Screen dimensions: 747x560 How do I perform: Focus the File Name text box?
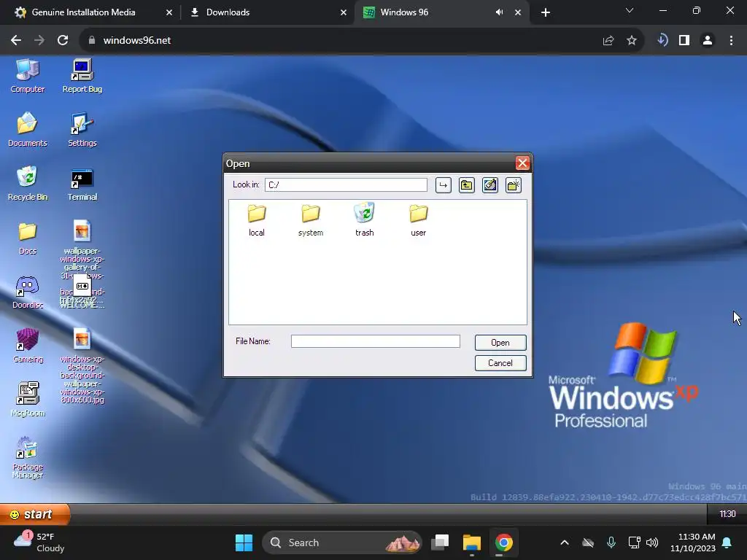pos(376,341)
